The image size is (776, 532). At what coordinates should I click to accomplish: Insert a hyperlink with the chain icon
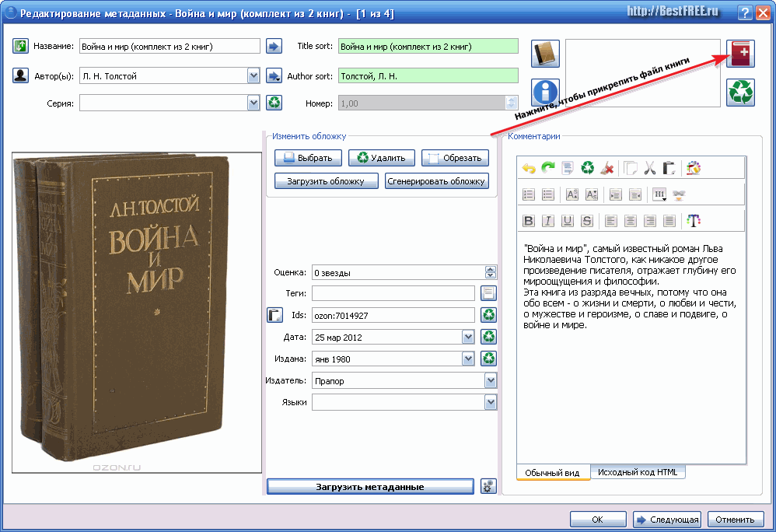click(679, 194)
